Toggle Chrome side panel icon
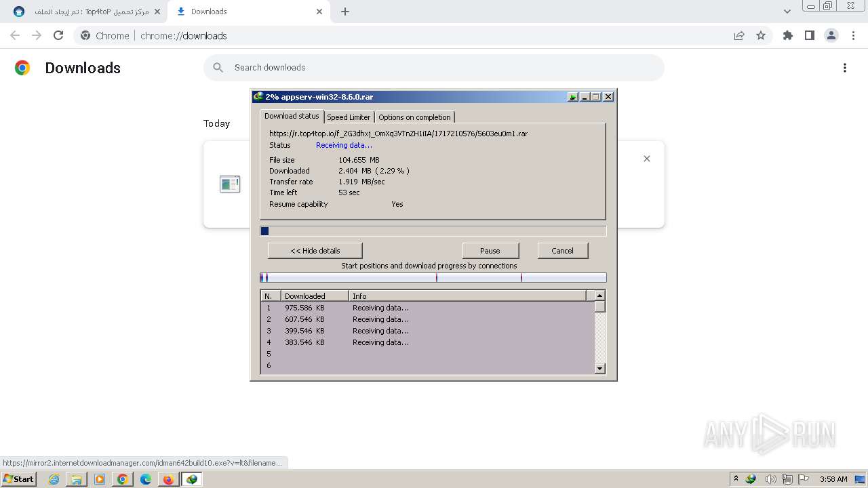The width and height of the screenshot is (868, 488). [810, 35]
